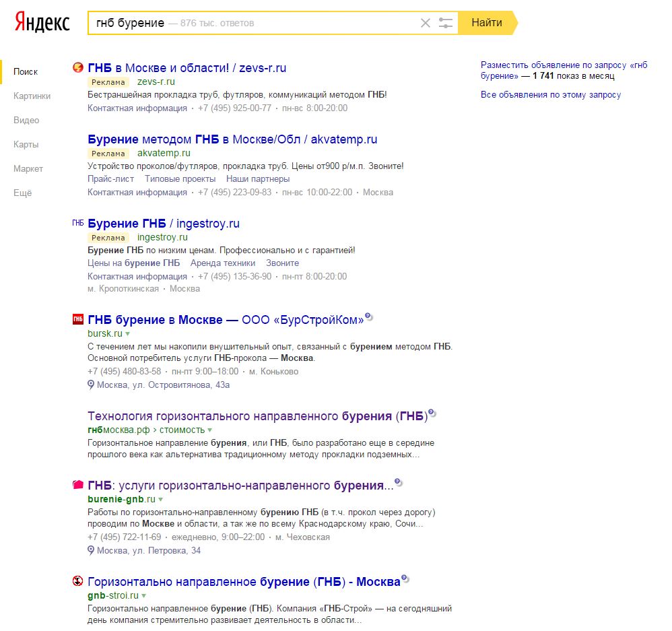This screenshot has width=672, height=631.
Task: Open Технология горизонтального направленного бурения result
Action: [258, 416]
